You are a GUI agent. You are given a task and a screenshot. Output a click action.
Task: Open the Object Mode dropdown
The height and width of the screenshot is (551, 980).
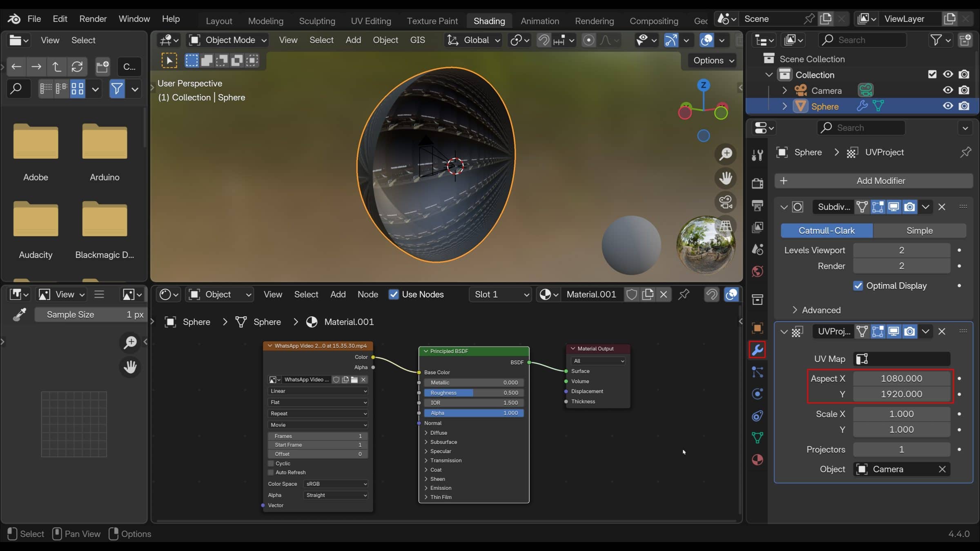[x=227, y=40]
